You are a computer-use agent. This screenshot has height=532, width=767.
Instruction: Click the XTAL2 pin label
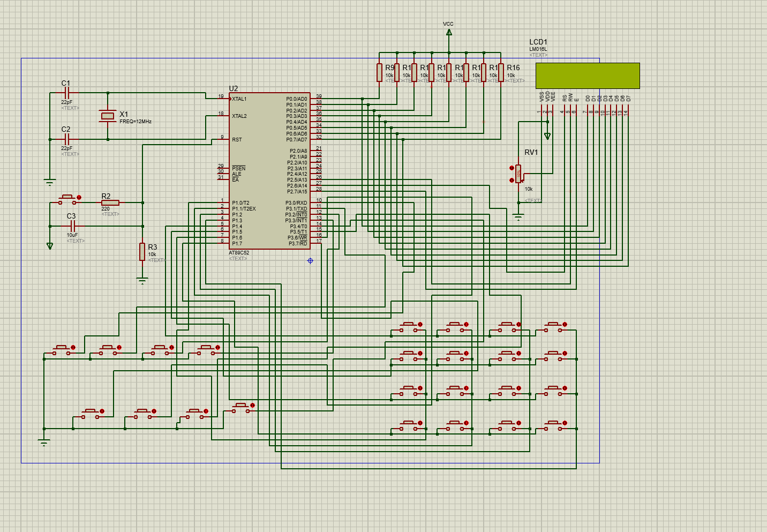click(x=239, y=116)
